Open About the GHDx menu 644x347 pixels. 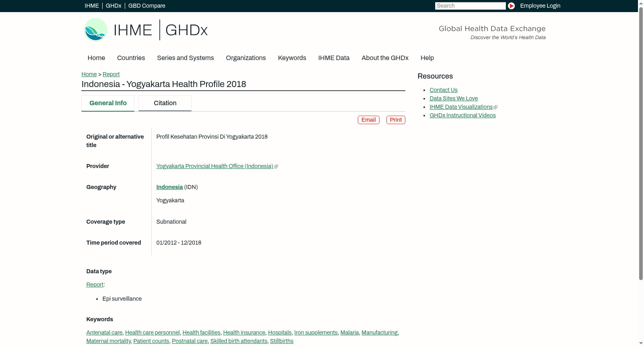[x=385, y=58]
